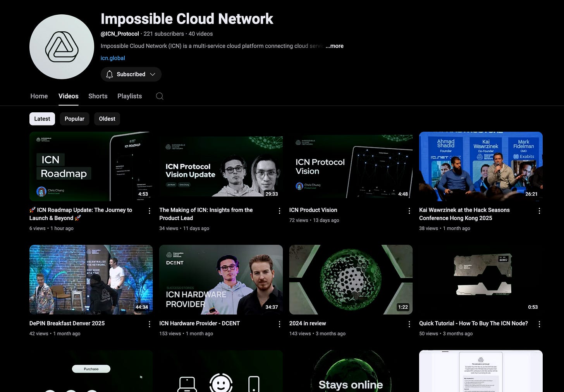Open the Playlists tab

pos(130,96)
